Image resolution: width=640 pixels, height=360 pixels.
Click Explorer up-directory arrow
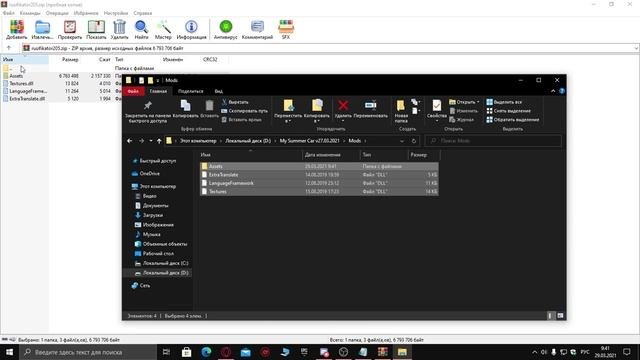tap(159, 141)
